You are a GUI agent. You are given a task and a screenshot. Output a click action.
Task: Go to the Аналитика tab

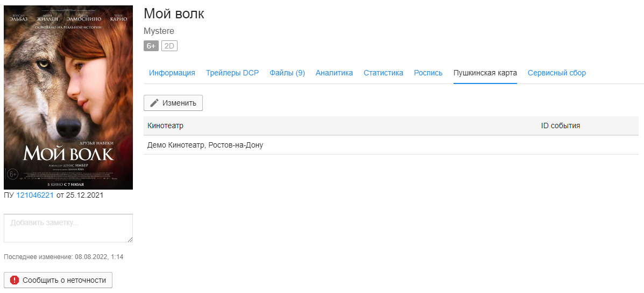click(334, 73)
